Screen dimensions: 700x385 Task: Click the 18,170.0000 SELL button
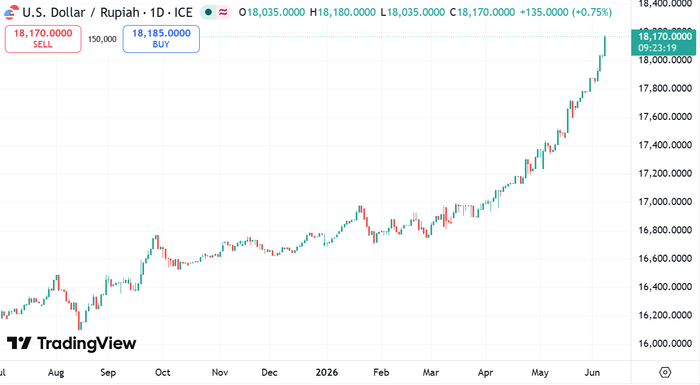(x=43, y=39)
